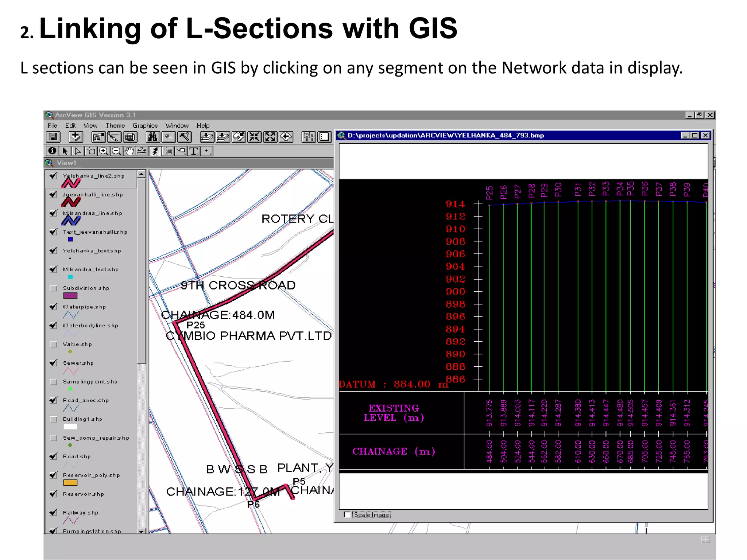Open the Help menu
The image size is (747, 560).
tap(203, 125)
